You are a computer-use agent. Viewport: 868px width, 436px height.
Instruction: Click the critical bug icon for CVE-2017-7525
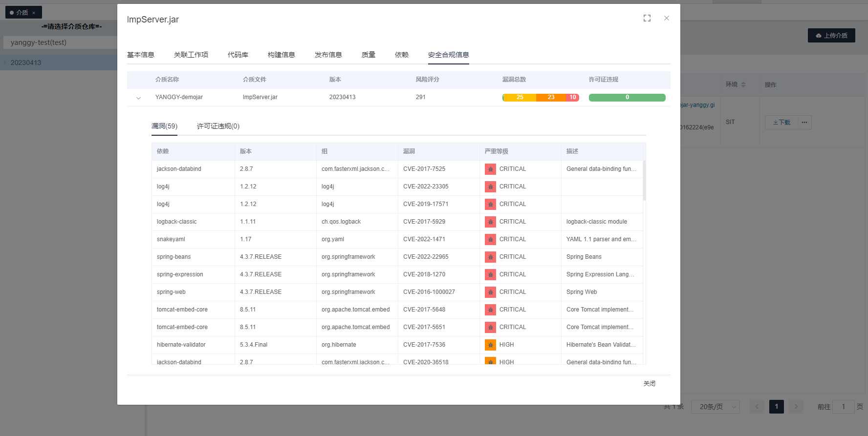pos(490,169)
